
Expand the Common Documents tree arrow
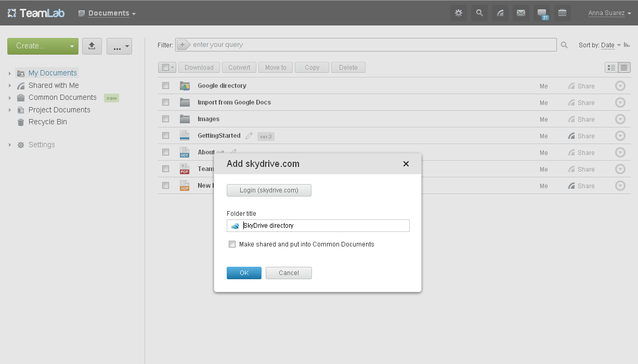pyautogui.click(x=9, y=98)
